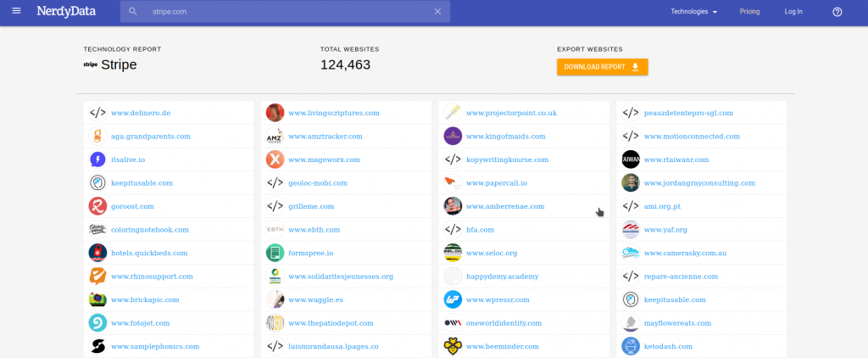Click the aga.grandparents.com favicon
This screenshot has width=868, height=358.
97,136
